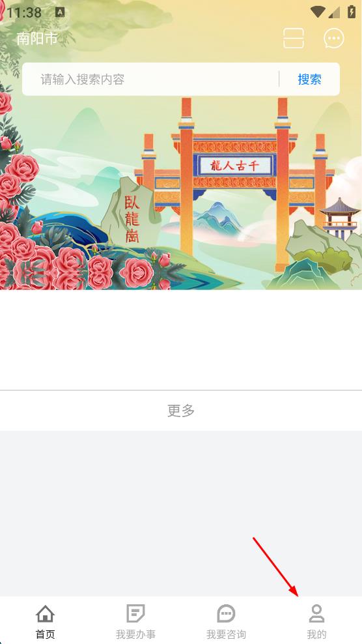Tap the Wi-Fi status icon
Viewport: 362px width, 644px height.
point(318,12)
